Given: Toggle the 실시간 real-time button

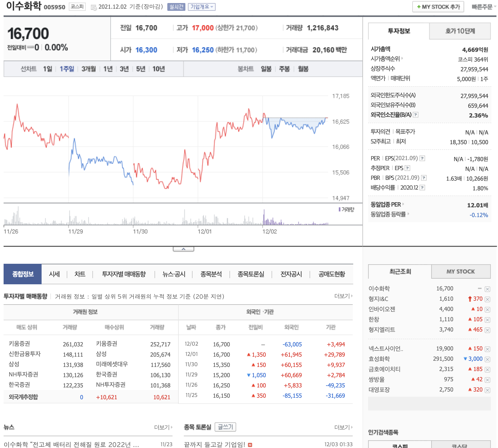Looking at the screenshot, I should (176, 7).
